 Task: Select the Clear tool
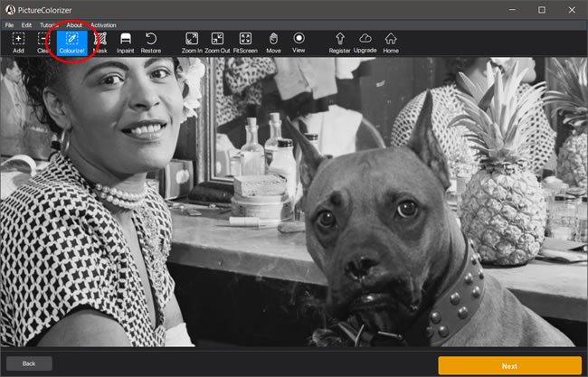pos(43,42)
